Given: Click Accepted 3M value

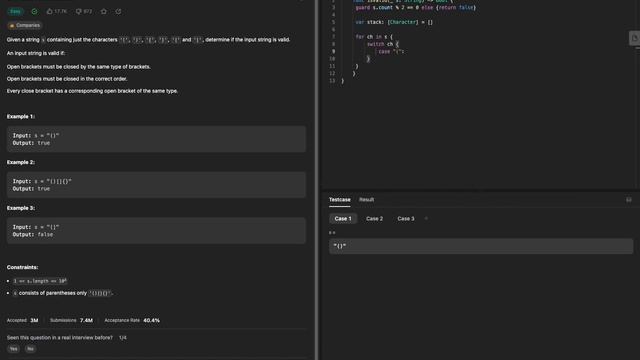Looking at the screenshot, I should 34,320.
